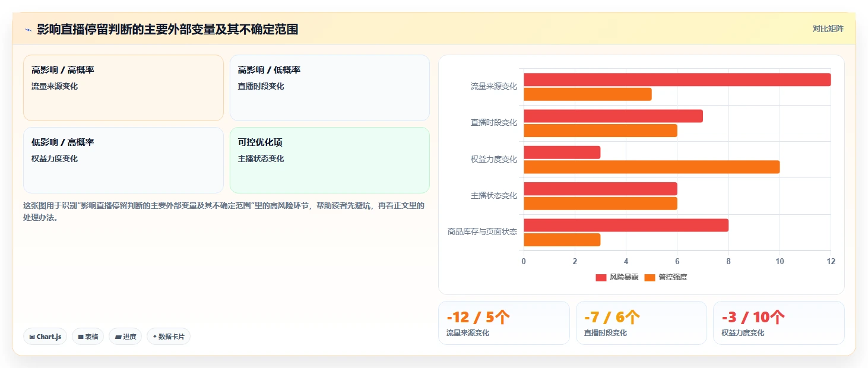Toggle the 风险暴露 legend red swatch
Screen dimensions: 868x368
[x=601, y=277]
